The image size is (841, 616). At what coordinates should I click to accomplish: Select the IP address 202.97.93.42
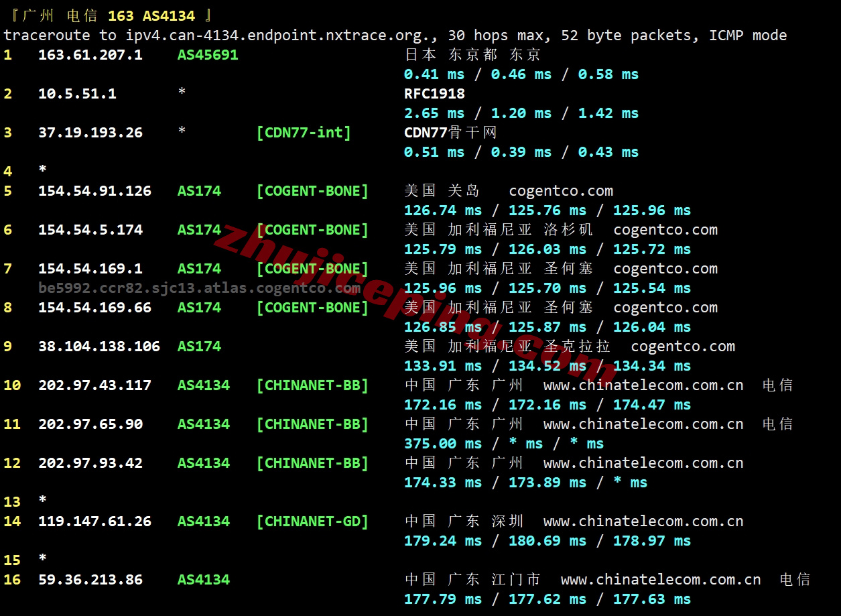click(90, 463)
